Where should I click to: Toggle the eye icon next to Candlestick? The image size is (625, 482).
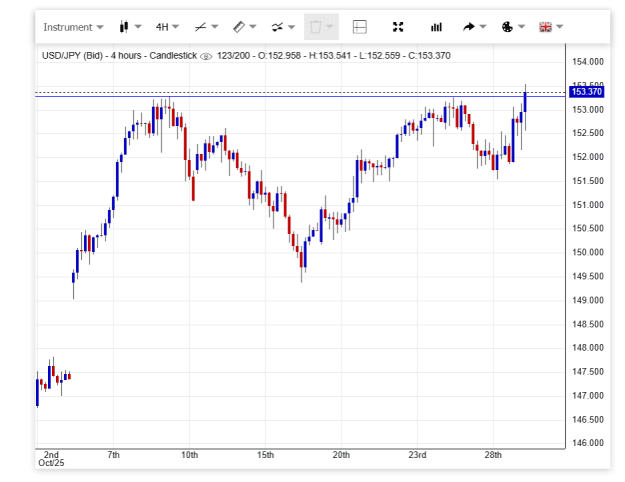206,56
